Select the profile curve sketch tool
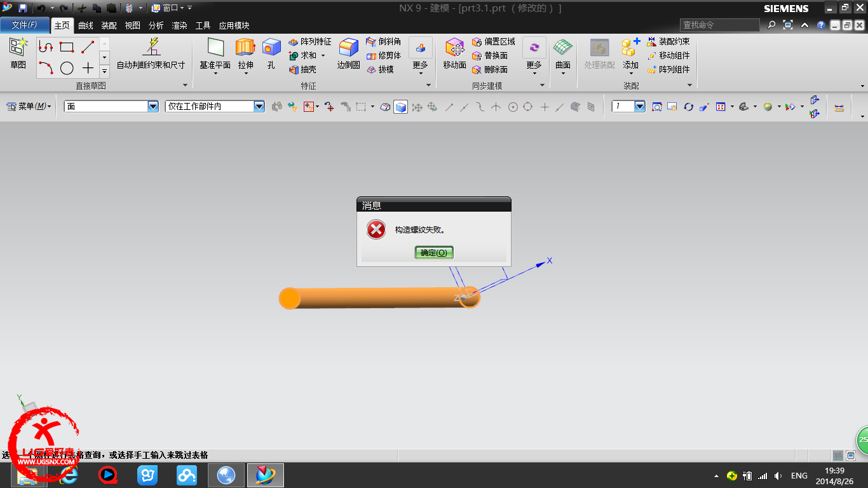This screenshot has height=488, width=868. point(46,47)
